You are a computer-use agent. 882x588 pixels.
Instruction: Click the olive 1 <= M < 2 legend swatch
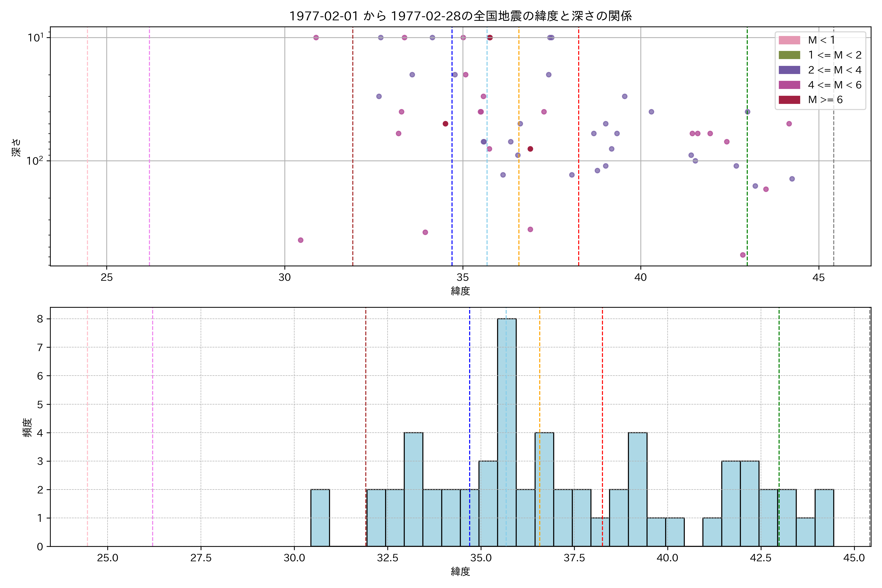pos(789,55)
